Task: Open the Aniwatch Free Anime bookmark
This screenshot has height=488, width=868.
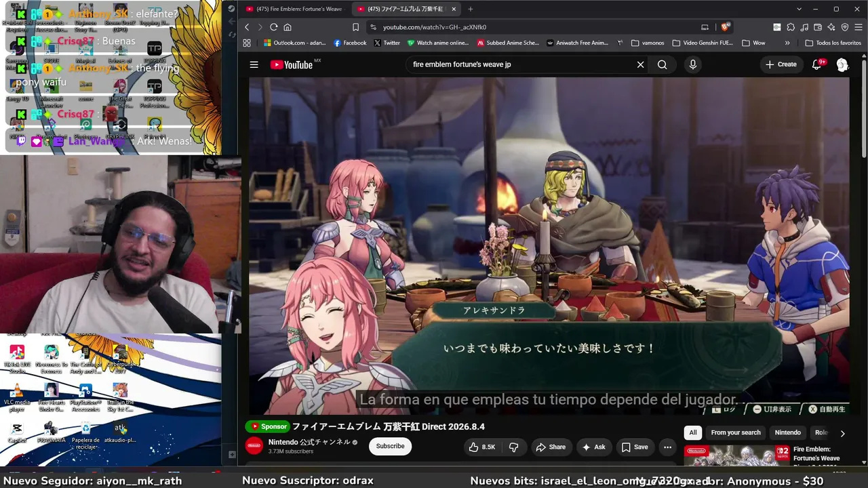Action: coord(577,43)
